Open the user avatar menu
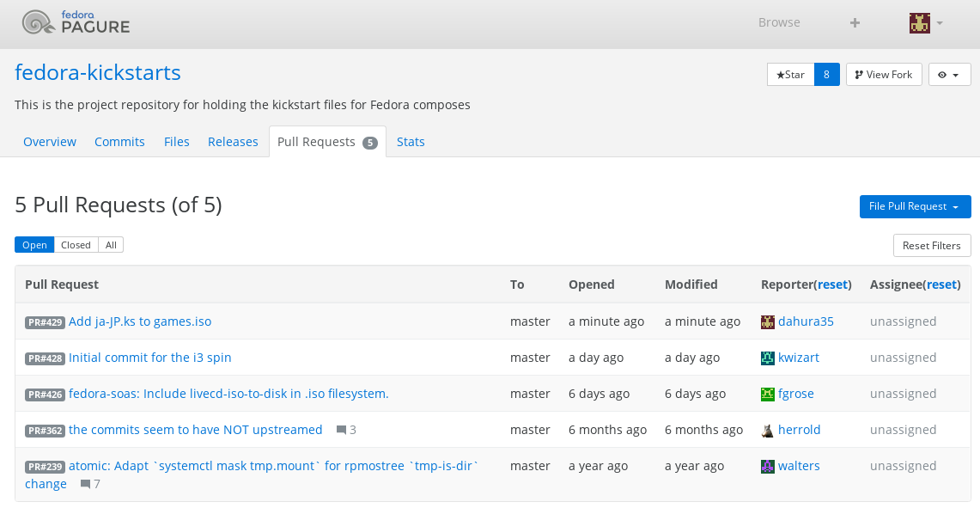 pyautogui.click(x=926, y=23)
